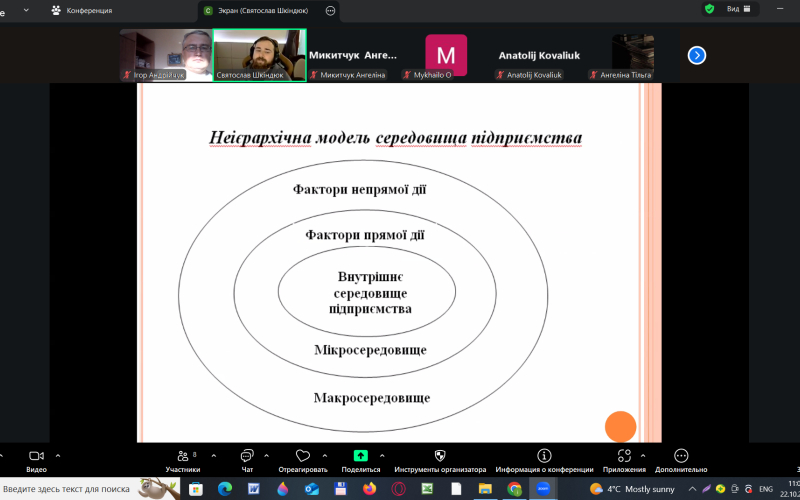Click the green encryption shield icon

[x=710, y=9]
